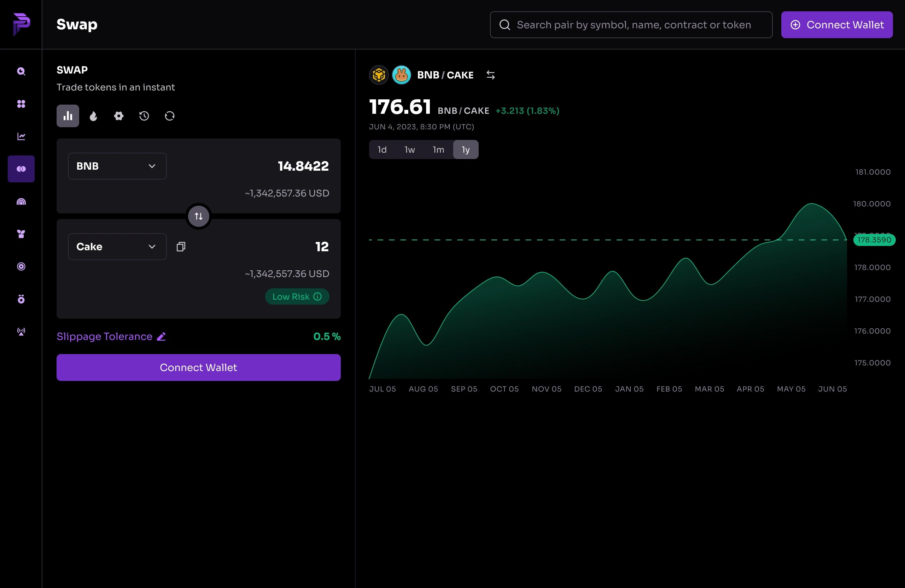Click the 175.0000 y-axis label
The height and width of the screenshot is (588, 905).
(x=872, y=363)
